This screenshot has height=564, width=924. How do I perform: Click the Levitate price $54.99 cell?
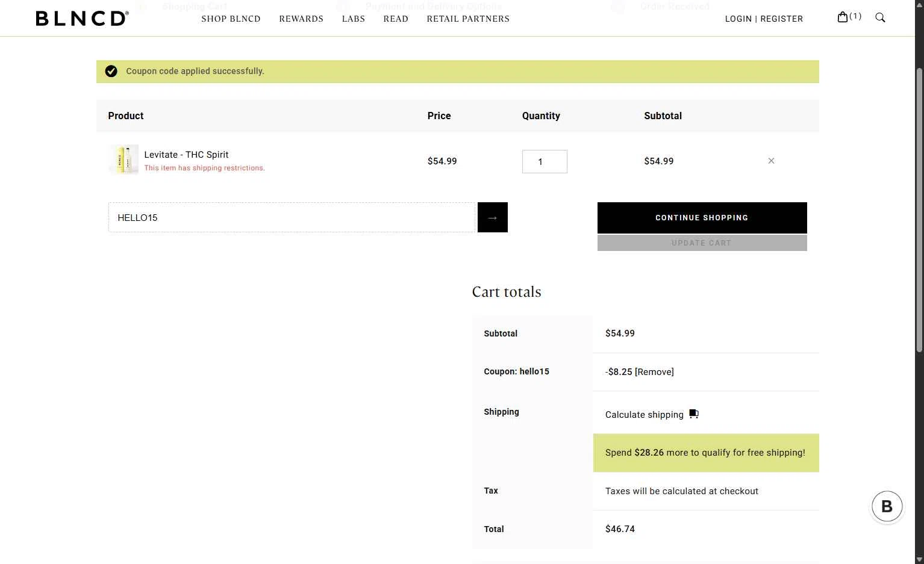click(x=442, y=161)
